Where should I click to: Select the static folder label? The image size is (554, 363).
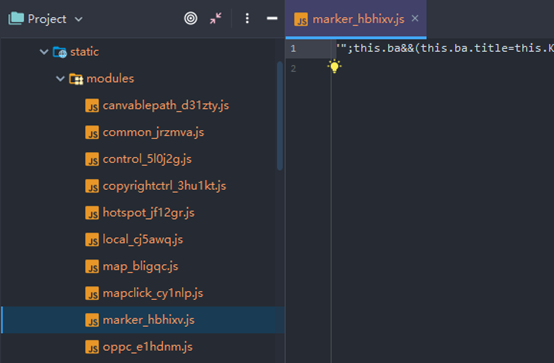tap(84, 52)
